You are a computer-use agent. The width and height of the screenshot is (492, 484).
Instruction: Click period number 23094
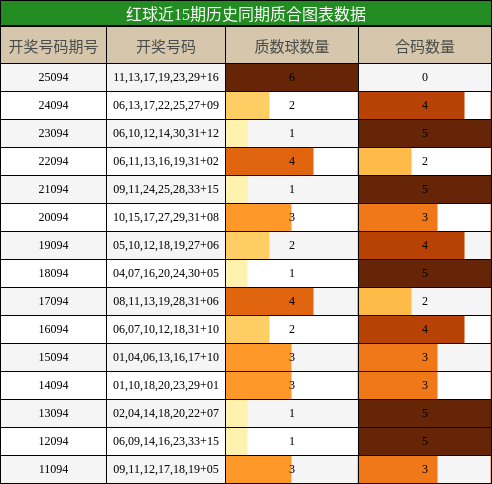[x=53, y=133]
